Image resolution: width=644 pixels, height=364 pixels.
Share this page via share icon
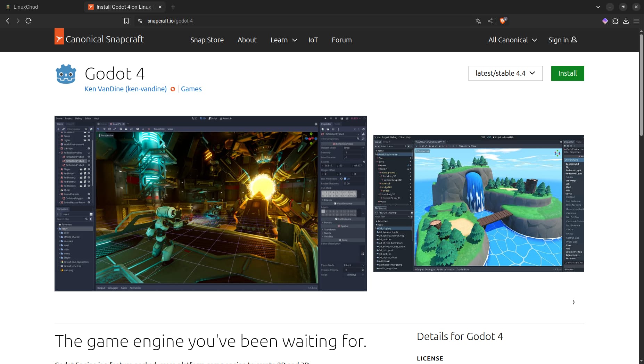(x=490, y=21)
